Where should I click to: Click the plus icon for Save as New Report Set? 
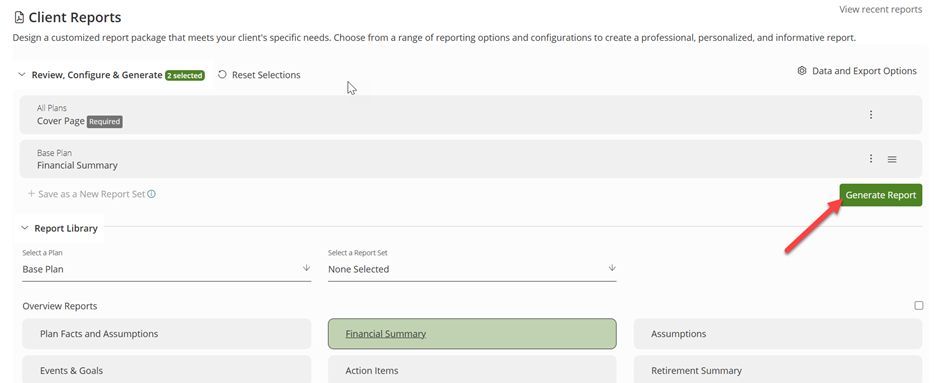[31, 194]
